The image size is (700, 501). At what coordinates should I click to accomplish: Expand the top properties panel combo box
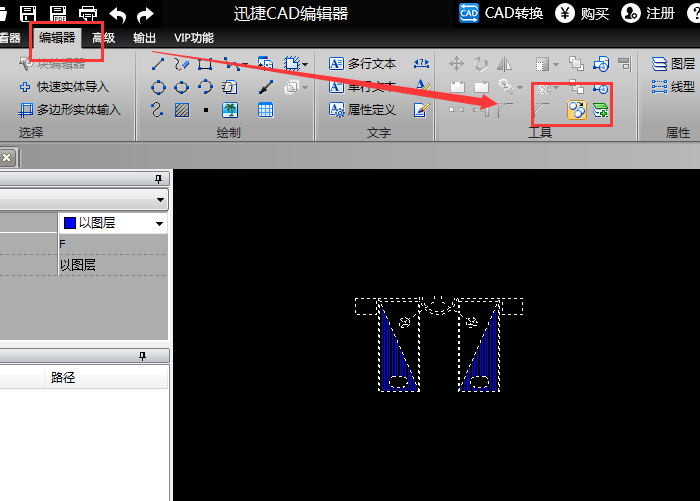160,200
